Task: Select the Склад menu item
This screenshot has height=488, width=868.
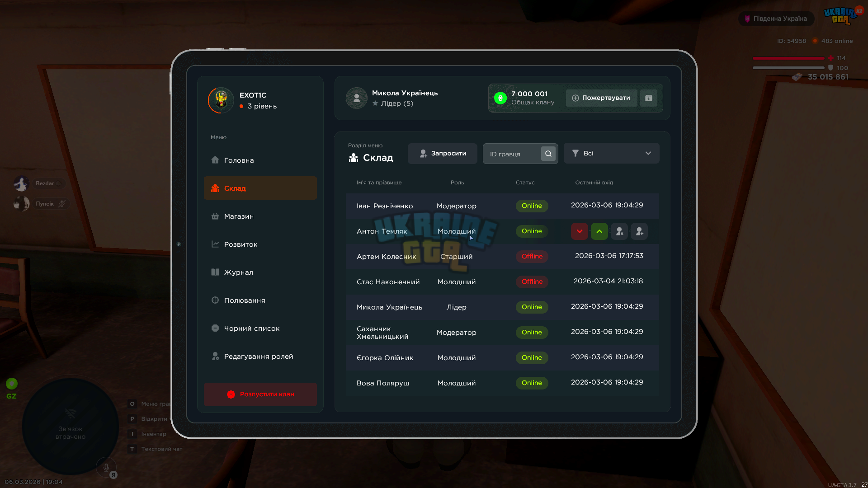Action: pyautogui.click(x=260, y=188)
